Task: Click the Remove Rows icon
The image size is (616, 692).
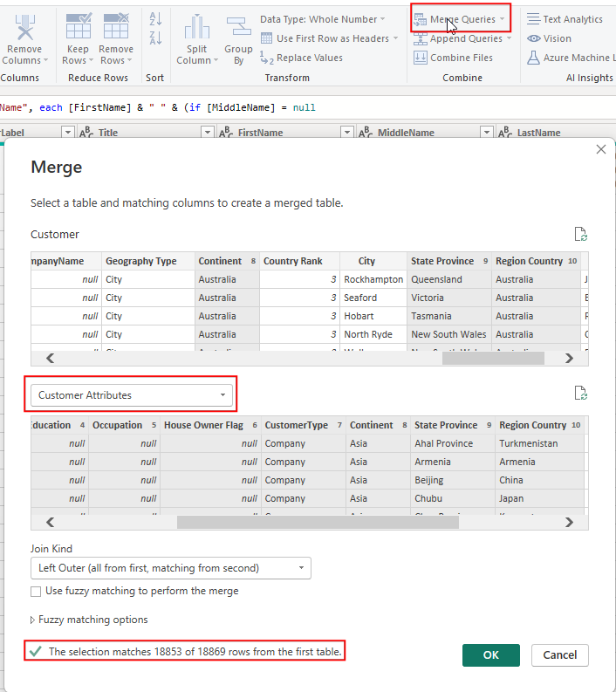Action: point(115,24)
